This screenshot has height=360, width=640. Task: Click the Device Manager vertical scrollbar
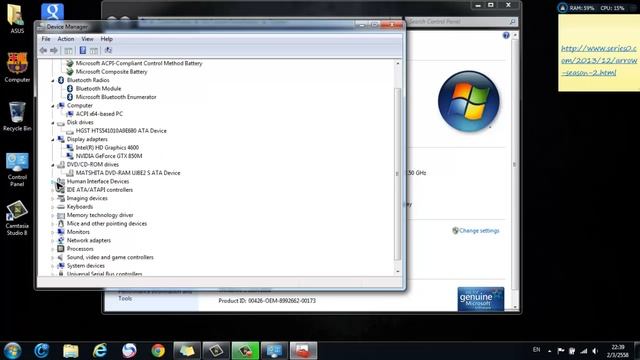pos(398,173)
